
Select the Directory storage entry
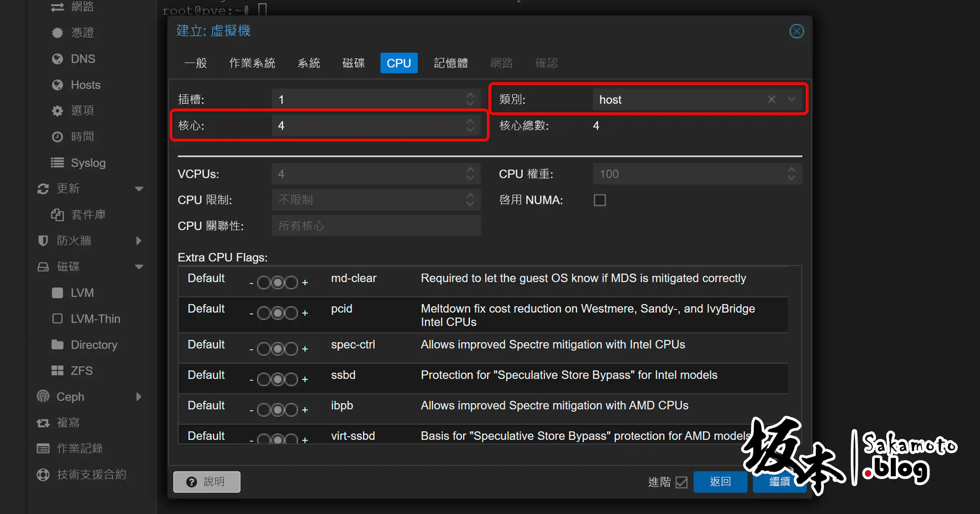point(94,344)
